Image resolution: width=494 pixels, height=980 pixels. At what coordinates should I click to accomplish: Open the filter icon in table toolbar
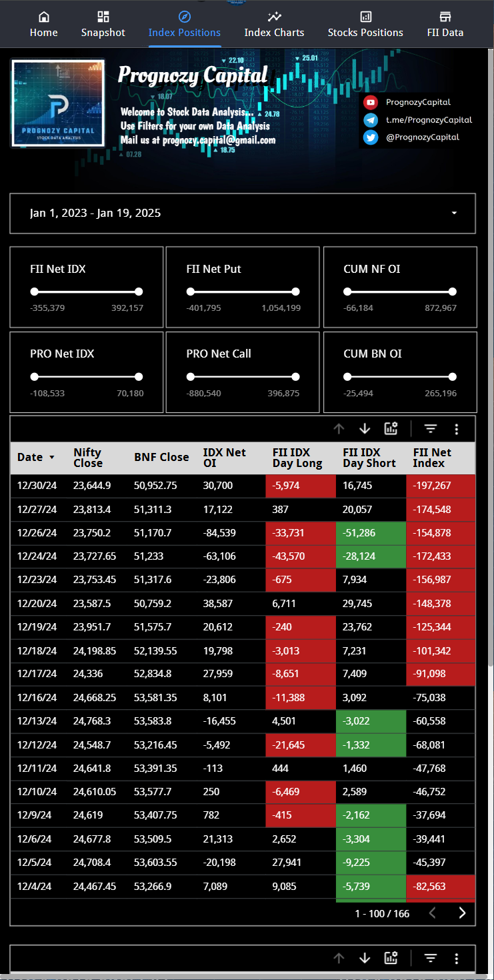(431, 429)
